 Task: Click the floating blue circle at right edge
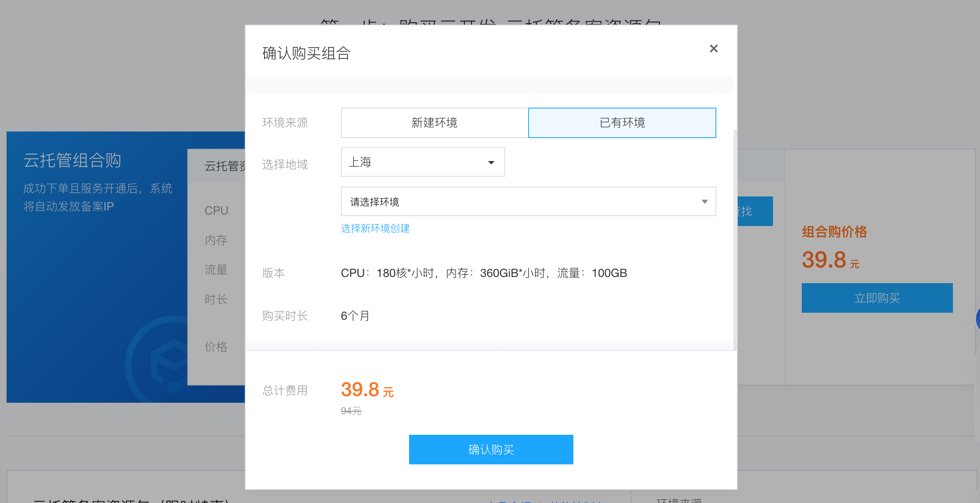point(978,318)
